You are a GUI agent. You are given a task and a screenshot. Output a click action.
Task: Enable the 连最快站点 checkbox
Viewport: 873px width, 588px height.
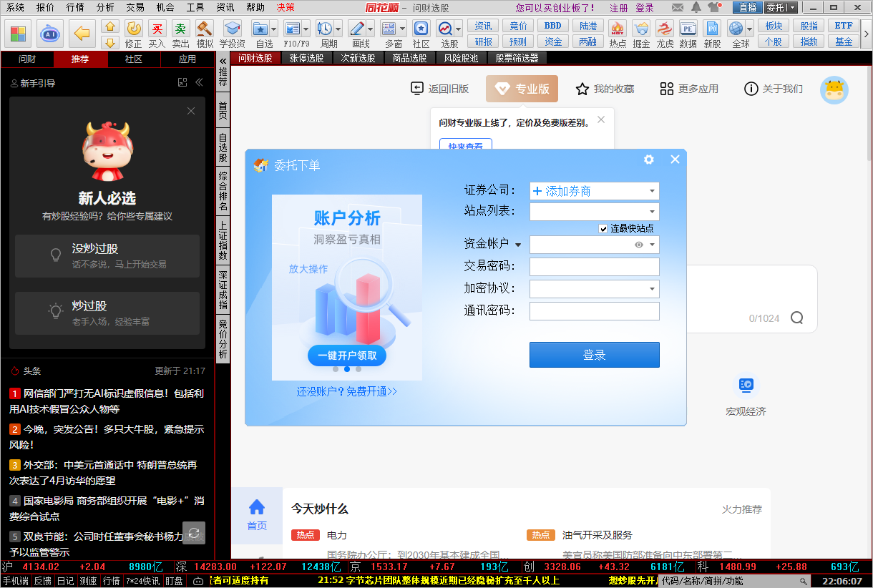point(603,229)
